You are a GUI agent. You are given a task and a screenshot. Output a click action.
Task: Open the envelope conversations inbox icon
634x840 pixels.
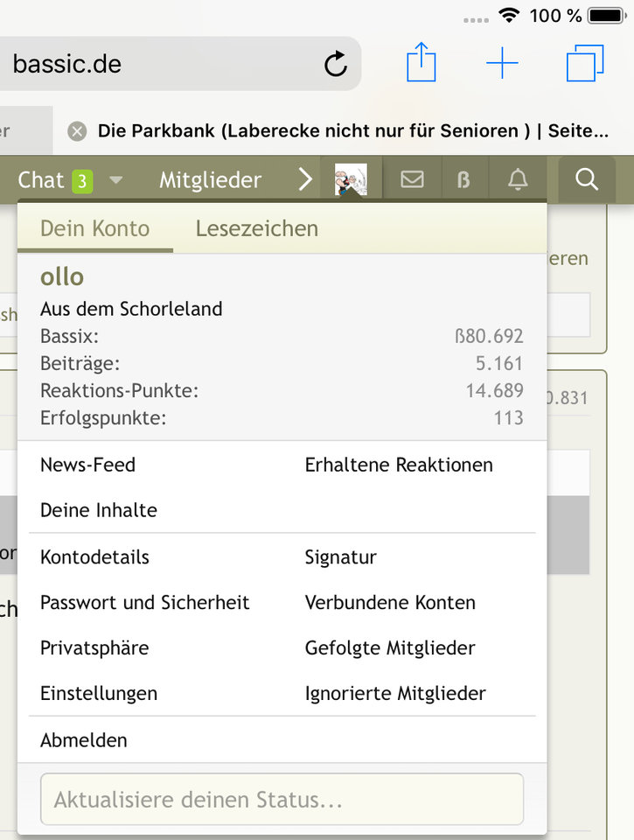tap(412, 180)
